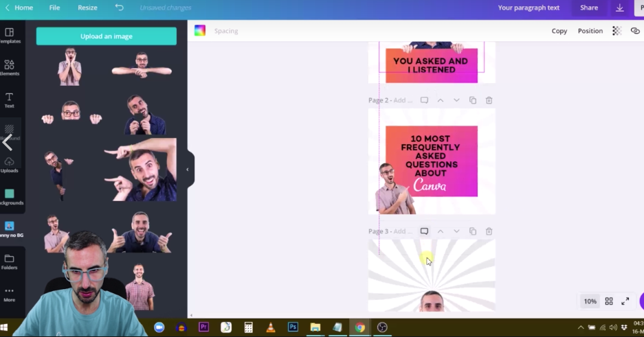This screenshot has width=644, height=337.
Task: Open the Position dropdown
Action: click(x=590, y=31)
